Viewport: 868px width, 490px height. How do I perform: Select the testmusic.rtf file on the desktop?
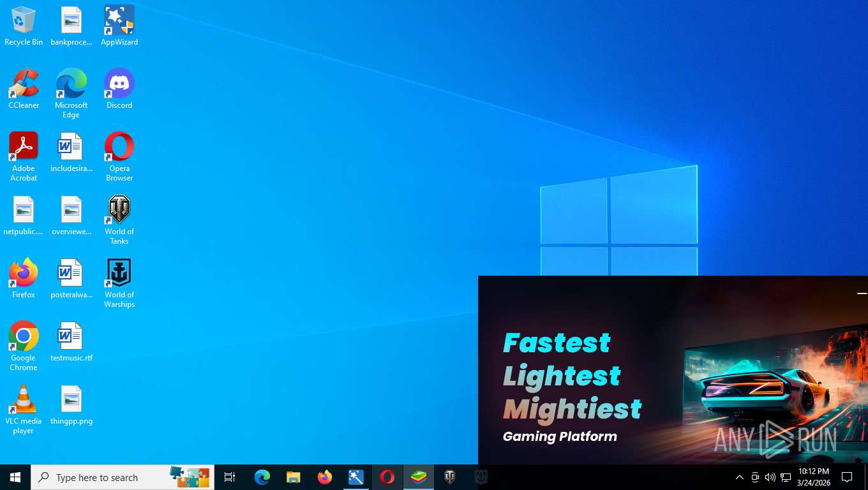pyautogui.click(x=71, y=342)
